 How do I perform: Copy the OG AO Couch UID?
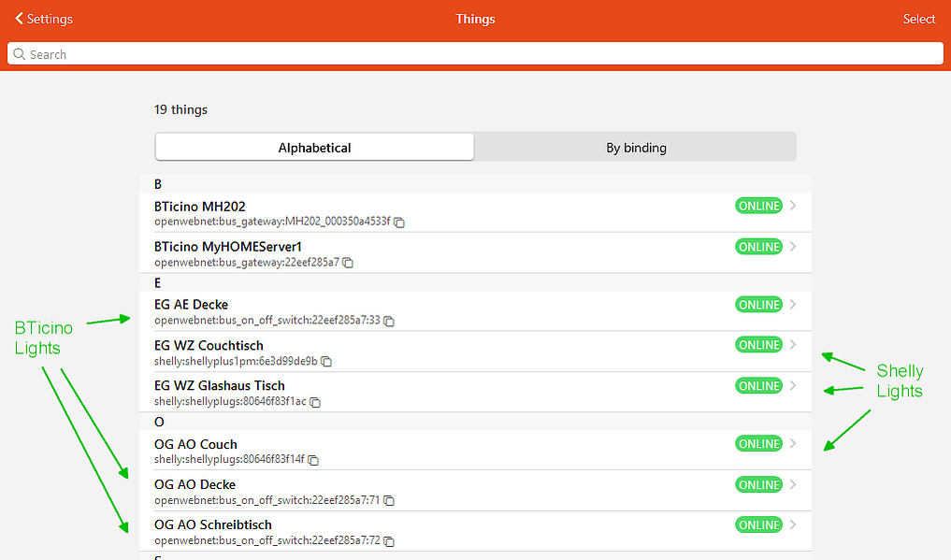click(313, 461)
